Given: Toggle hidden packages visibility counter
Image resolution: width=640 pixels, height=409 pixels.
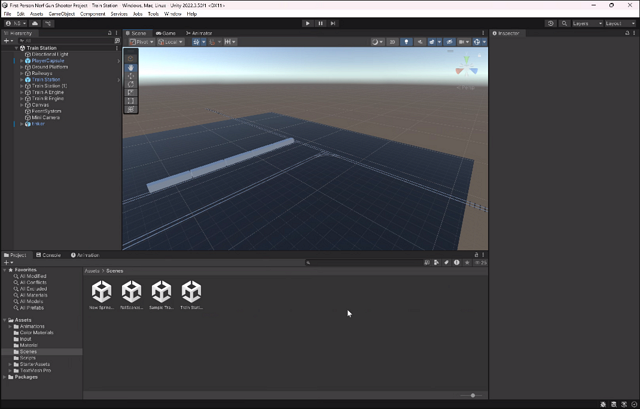Looking at the screenshot, I should tap(481, 262).
